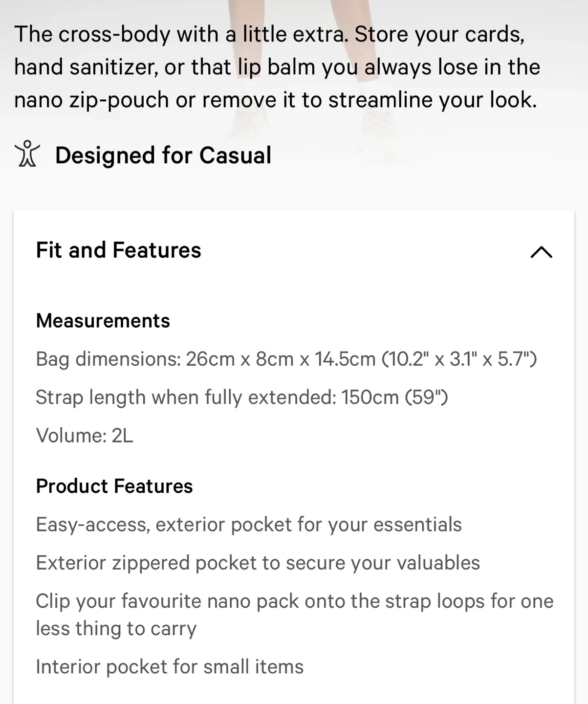Select the Volume: 2L text
Screen dimensions: 588x704
click(x=84, y=436)
